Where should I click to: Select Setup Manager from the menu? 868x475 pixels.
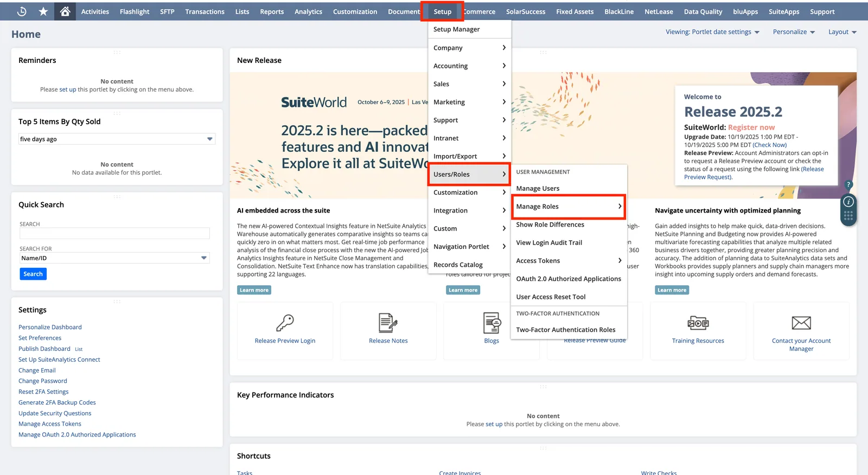tap(469, 29)
